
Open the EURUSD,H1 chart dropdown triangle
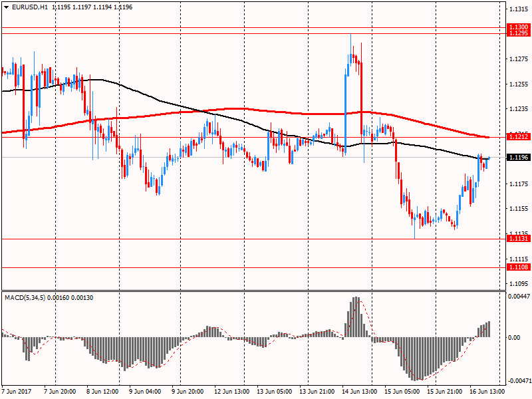[6, 7]
